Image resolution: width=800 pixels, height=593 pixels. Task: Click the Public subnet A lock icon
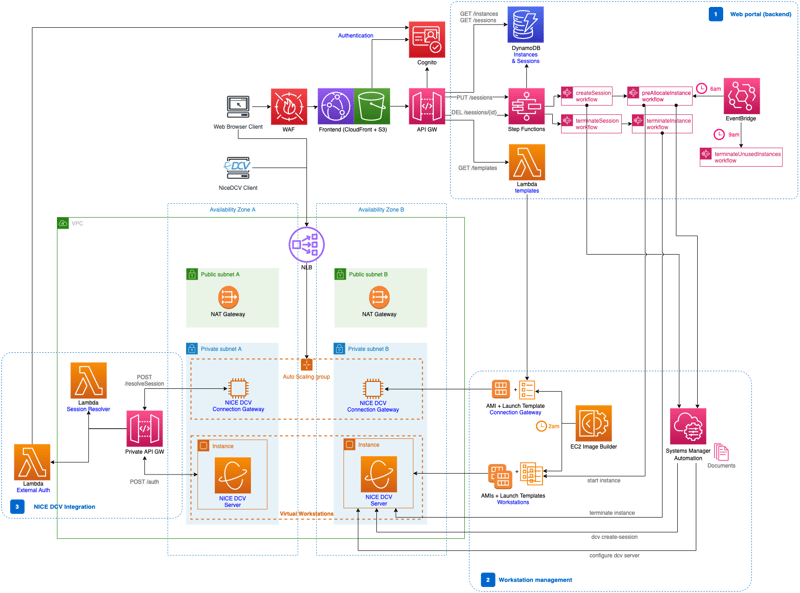tap(192, 274)
